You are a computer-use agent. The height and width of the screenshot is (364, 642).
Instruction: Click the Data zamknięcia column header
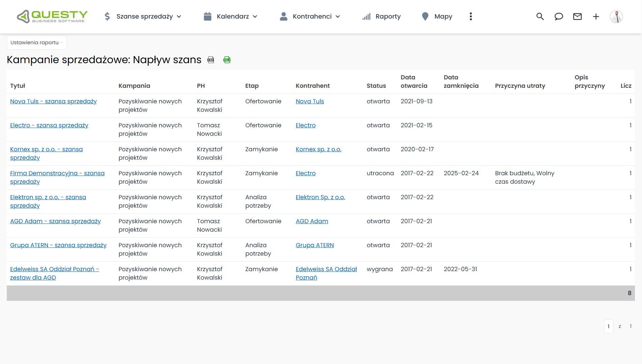click(x=461, y=81)
